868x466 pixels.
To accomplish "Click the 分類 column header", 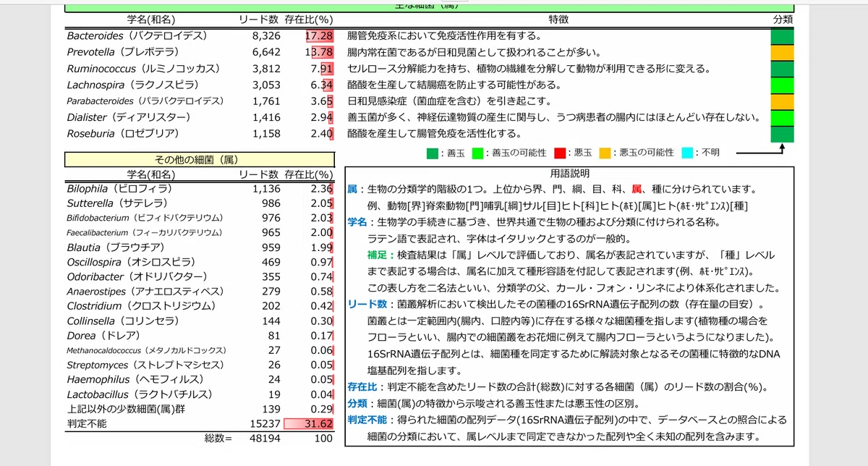I will click(783, 20).
